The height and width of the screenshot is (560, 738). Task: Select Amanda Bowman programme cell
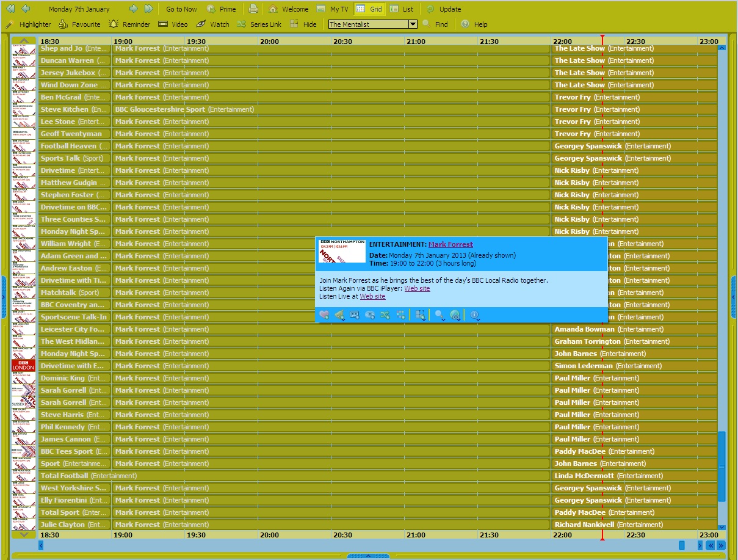coord(634,329)
